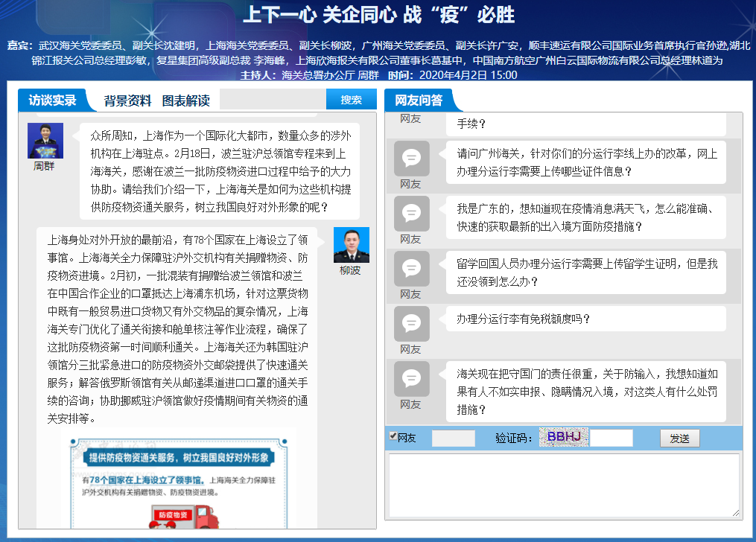
Task: Click the question about 留学生证明
Action: pos(585,272)
